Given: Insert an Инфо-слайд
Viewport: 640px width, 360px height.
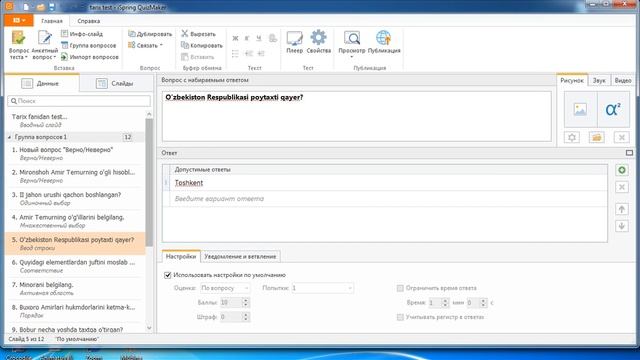Looking at the screenshot, I should pyautogui.click(x=82, y=34).
